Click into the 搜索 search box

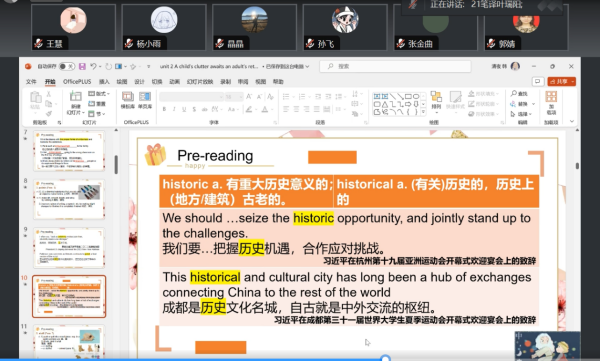pos(395,66)
